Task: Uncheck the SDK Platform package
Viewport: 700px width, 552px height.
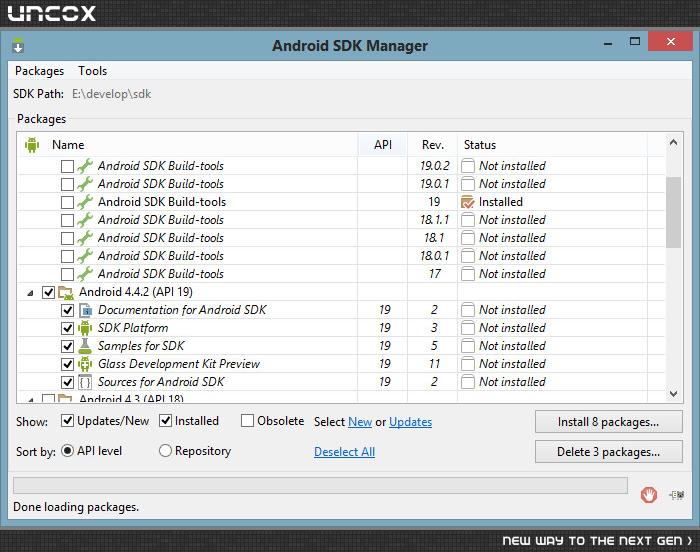Action: point(67,328)
